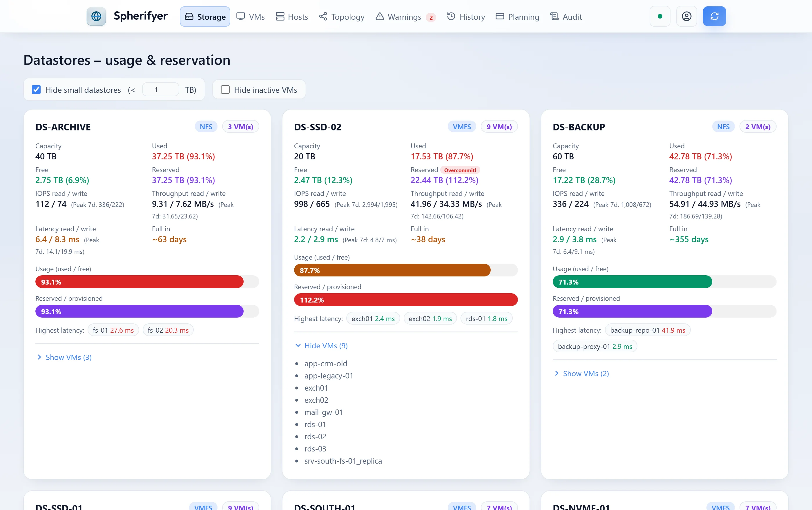
Task: Go to the Hosts tab
Action: click(292, 17)
